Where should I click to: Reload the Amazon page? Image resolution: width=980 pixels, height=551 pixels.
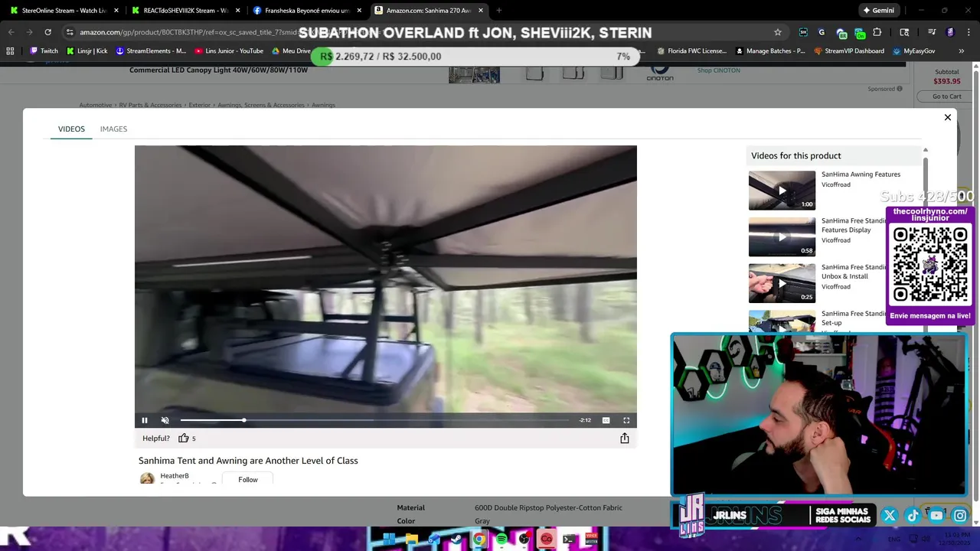(x=47, y=32)
